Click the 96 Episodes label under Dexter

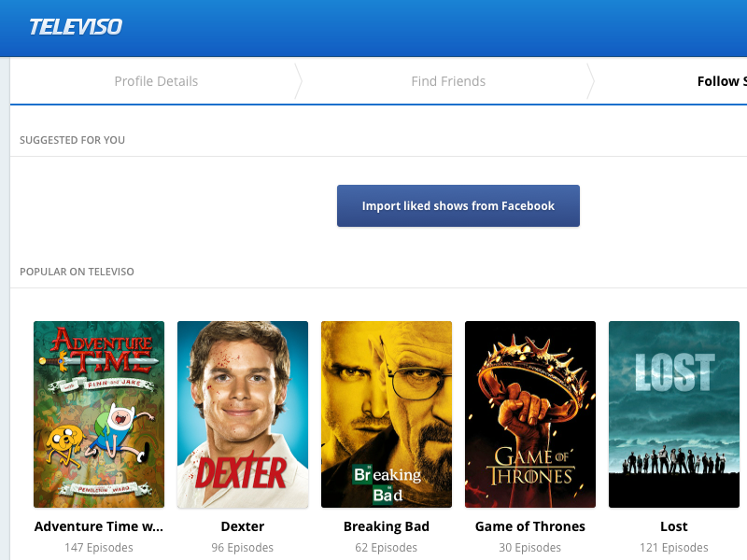coord(243,548)
